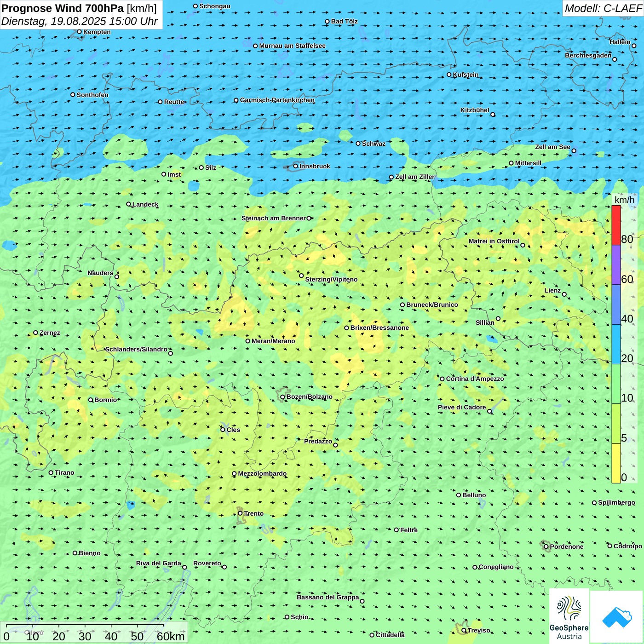This screenshot has height=644, width=644.
Task: Click the 'Murnau am Staffelsee' label
Action: click(293, 46)
